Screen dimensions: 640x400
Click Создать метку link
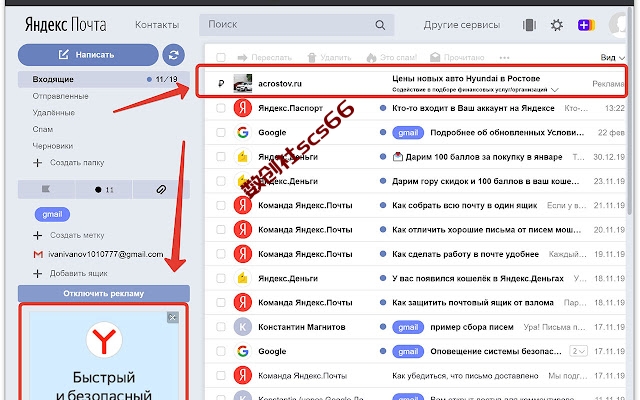point(69,235)
